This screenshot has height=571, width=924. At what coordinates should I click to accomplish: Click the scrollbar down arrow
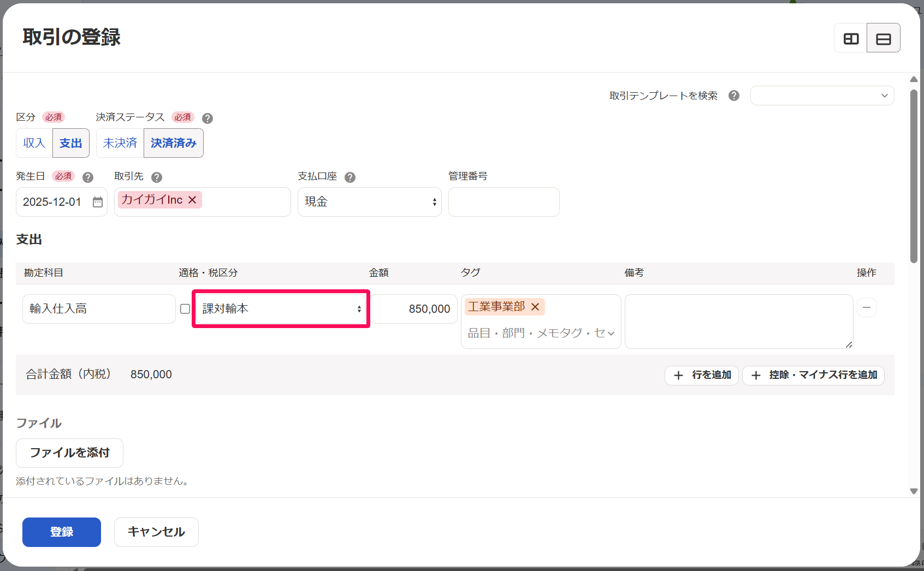click(914, 491)
